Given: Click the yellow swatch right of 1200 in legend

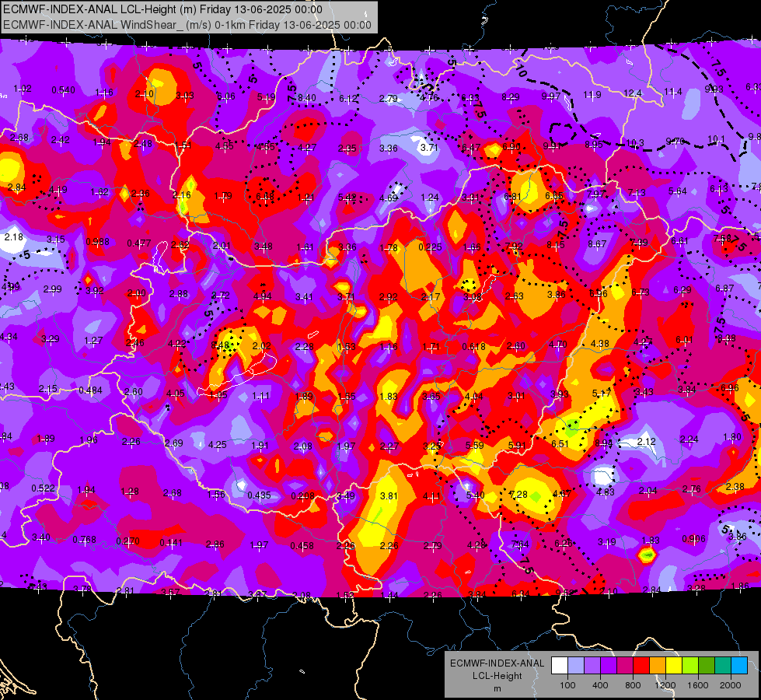Looking at the screenshot, I should [674, 666].
